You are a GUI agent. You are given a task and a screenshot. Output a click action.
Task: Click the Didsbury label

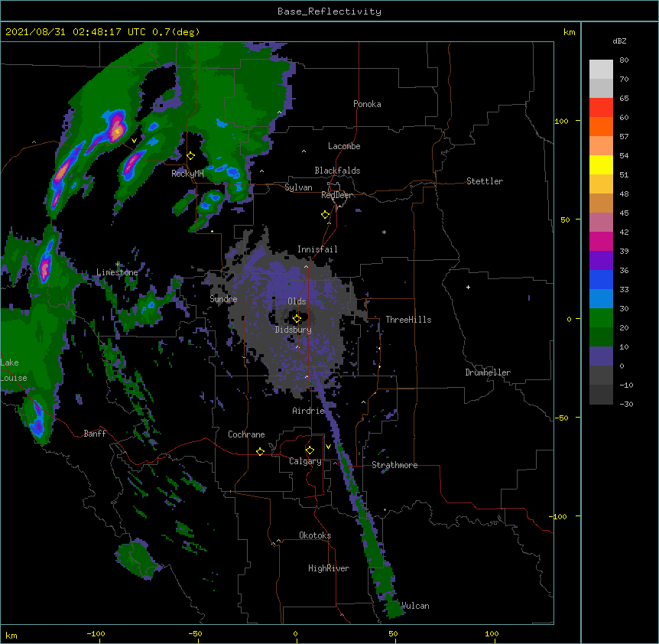[x=294, y=330]
